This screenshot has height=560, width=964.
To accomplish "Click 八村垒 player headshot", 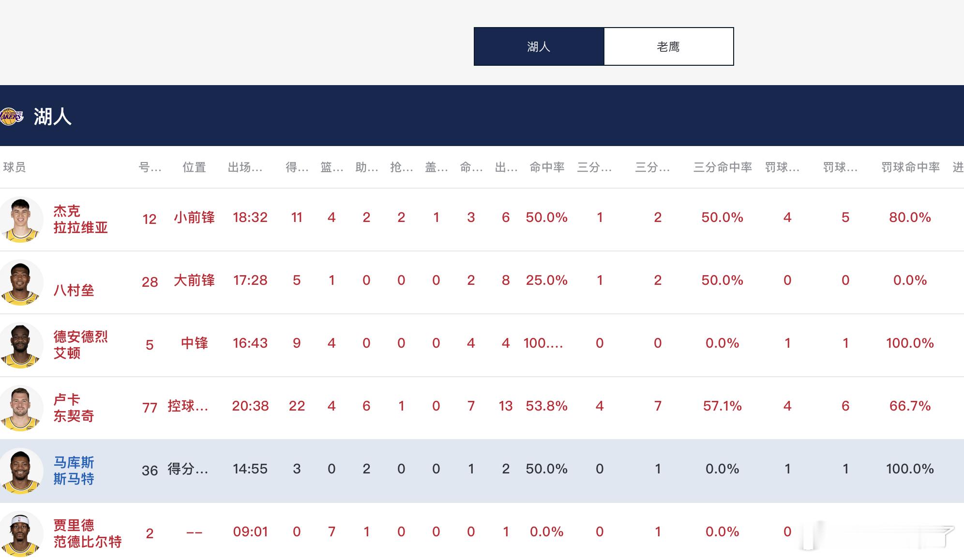I will pyautogui.click(x=20, y=282).
